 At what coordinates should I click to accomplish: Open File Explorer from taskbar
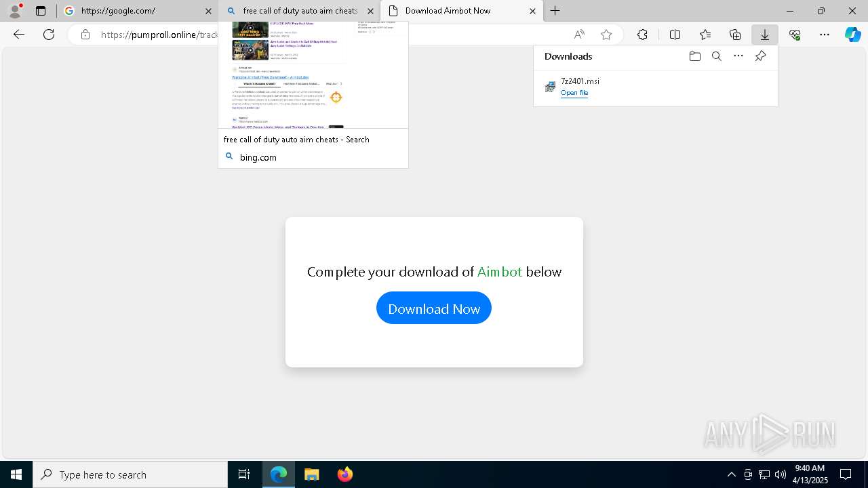coord(312,474)
